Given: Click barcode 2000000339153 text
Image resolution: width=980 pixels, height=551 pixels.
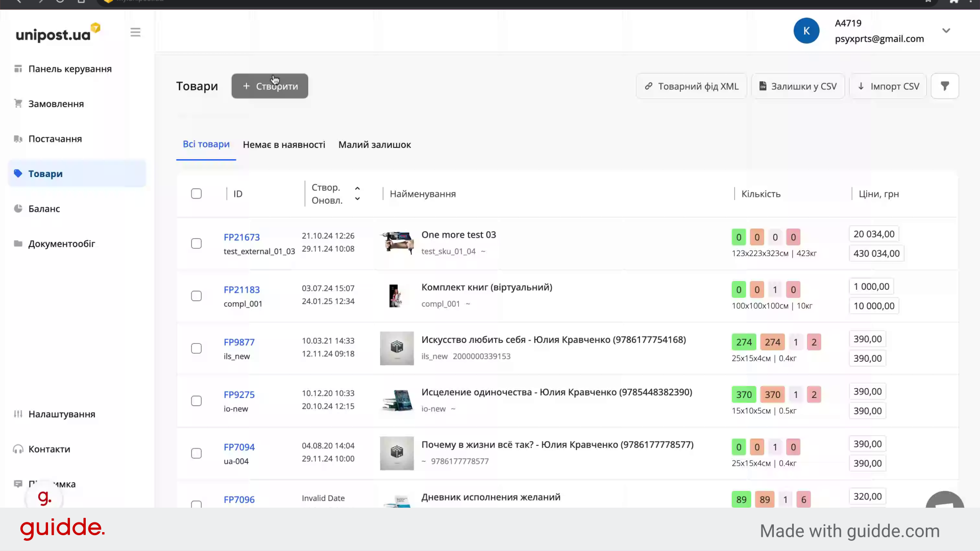Looking at the screenshot, I should [481, 357].
